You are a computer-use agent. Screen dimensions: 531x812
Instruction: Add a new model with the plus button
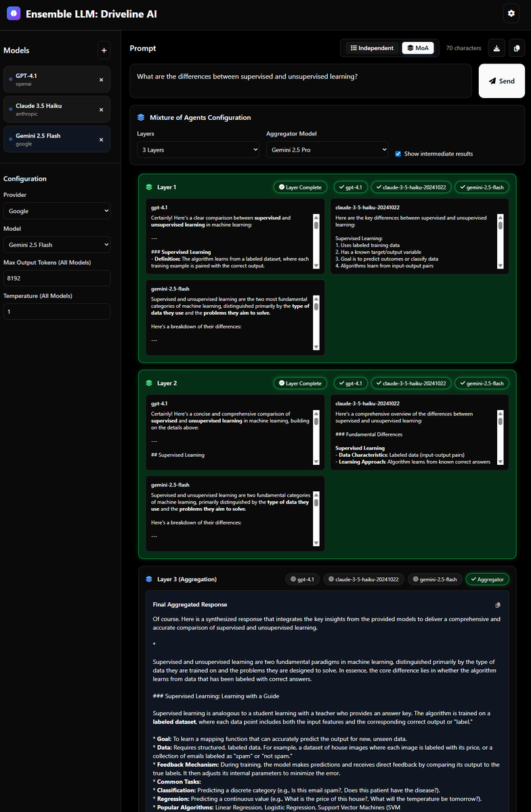pos(104,49)
